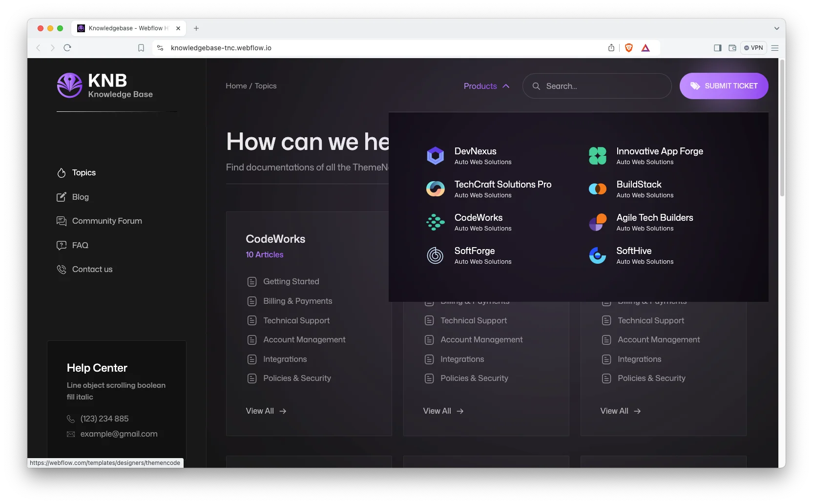
Task: Click into the Search input field
Action: click(604, 86)
